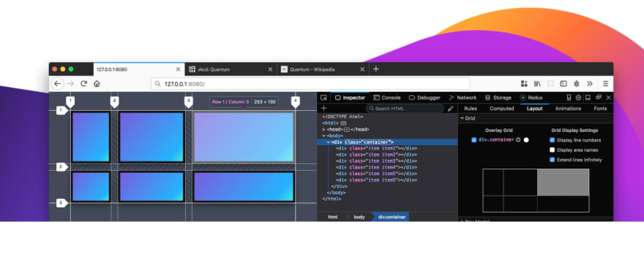Expand the head element node
The image size is (644, 269).
pyautogui.click(x=323, y=129)
